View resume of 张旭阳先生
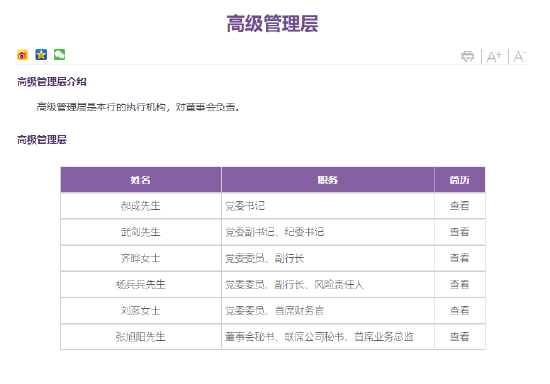 (460, 337)
